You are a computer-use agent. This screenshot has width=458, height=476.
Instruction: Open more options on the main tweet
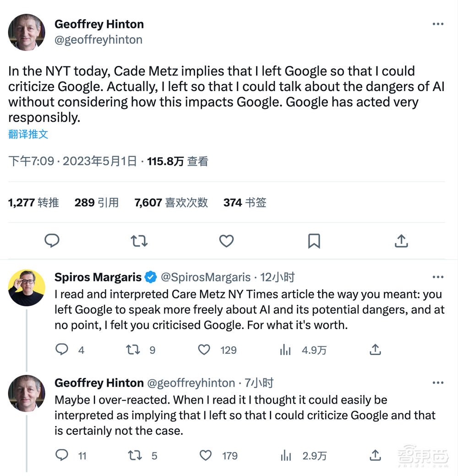[x=438, y=24]
